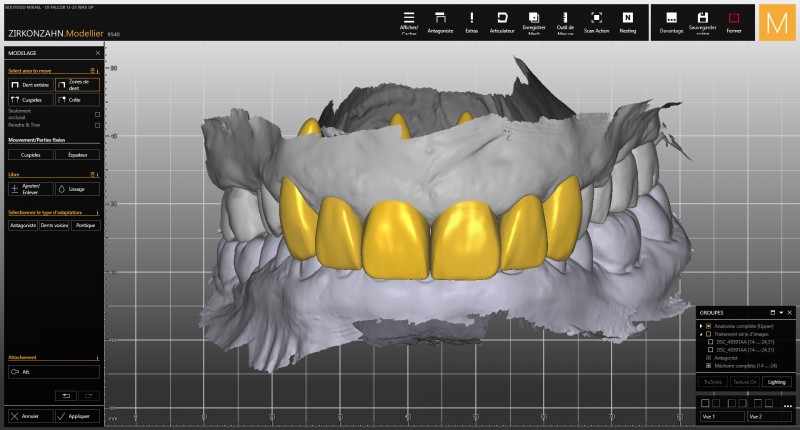
Task: Open the Groupes panel dropdown arrow
Action: point(781,313)
